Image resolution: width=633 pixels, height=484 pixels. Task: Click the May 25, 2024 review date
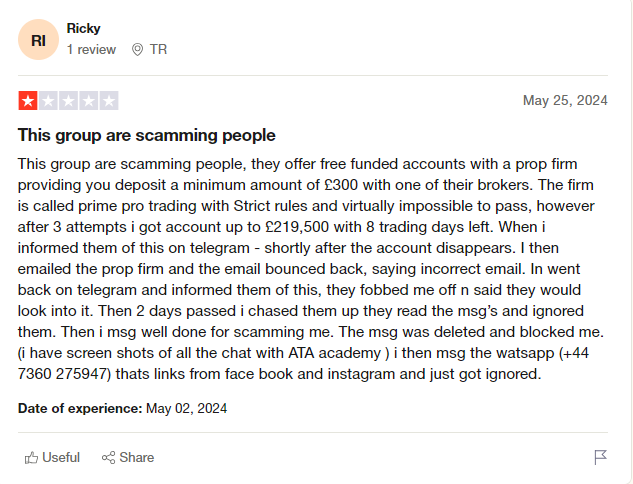click(x=565, y=100)
